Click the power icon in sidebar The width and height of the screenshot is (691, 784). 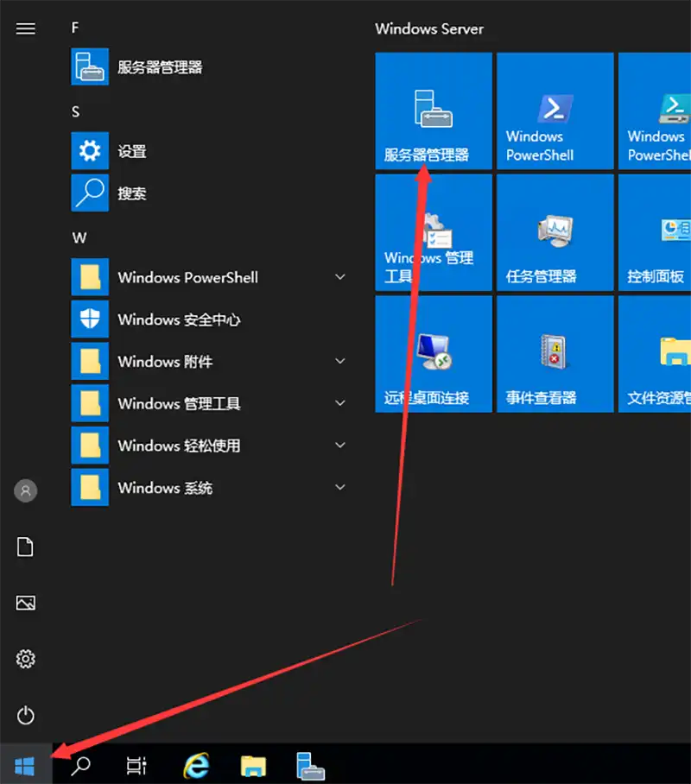[x=26, y=715]
